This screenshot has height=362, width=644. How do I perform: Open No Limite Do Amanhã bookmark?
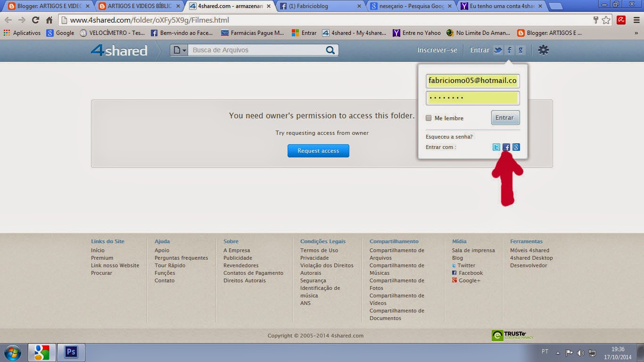click(478, 33)
